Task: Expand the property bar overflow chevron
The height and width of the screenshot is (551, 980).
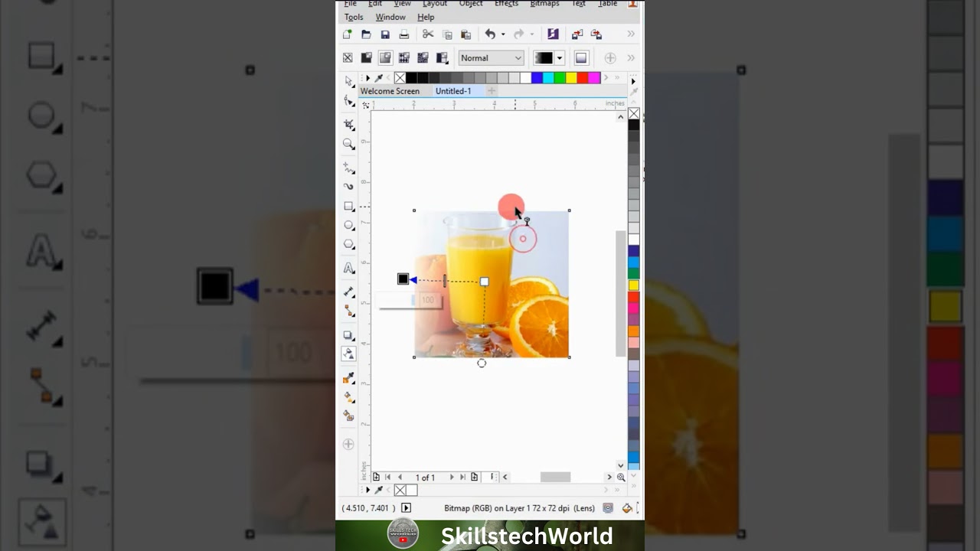Action: (x=631, y=58)
